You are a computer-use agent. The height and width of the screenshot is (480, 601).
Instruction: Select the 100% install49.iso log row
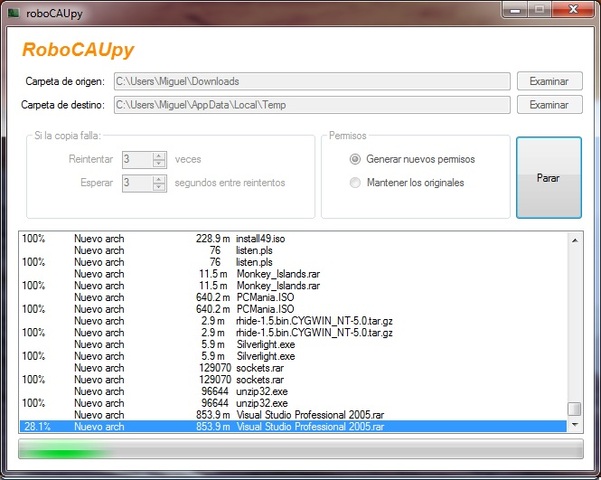click(x=293, y=238)
